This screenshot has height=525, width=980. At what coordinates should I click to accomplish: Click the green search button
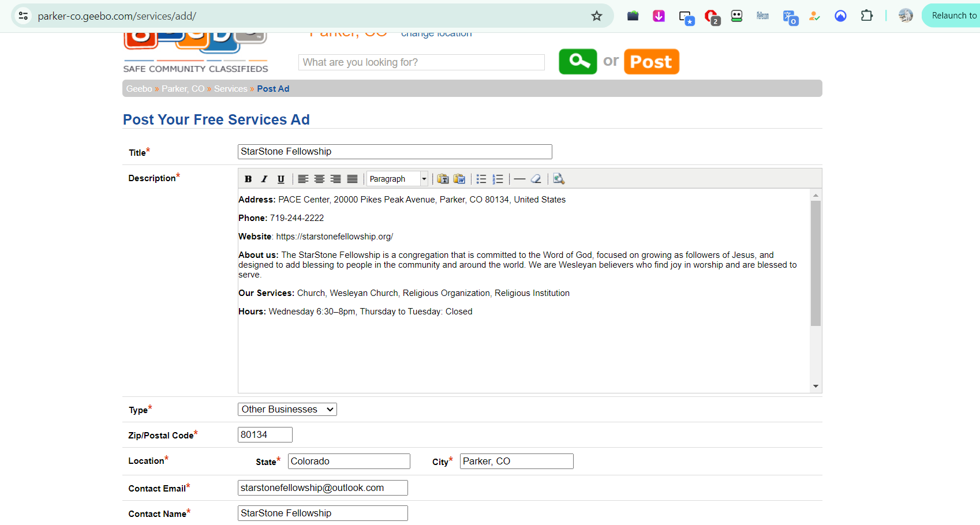[x=578, y=62]
